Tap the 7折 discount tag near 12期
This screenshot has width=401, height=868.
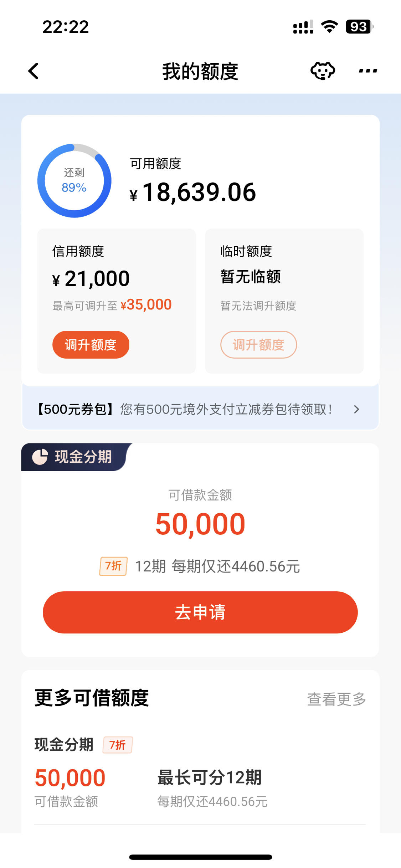(x=113, y=566)
